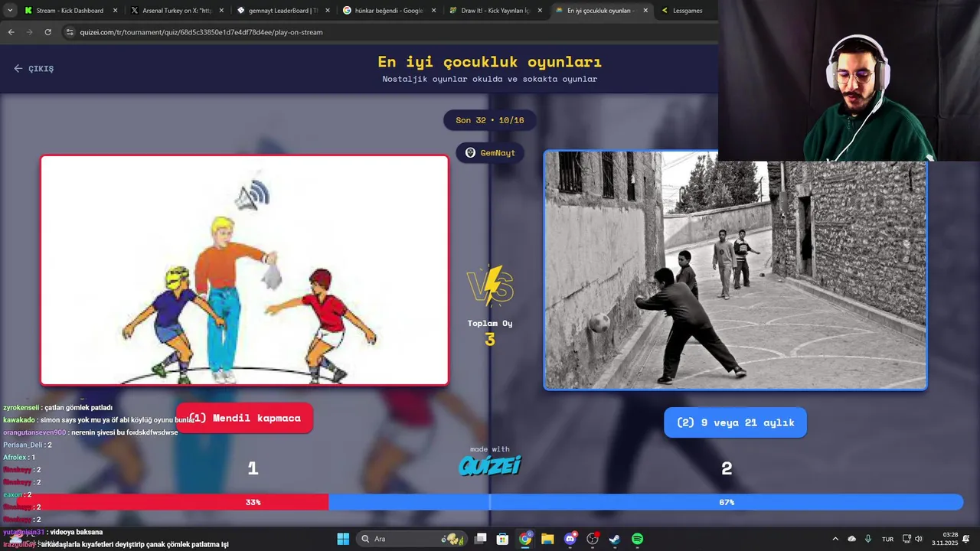Select the black-and-white street game photo
The image size is (980, 551).
[x=735, y=270]
